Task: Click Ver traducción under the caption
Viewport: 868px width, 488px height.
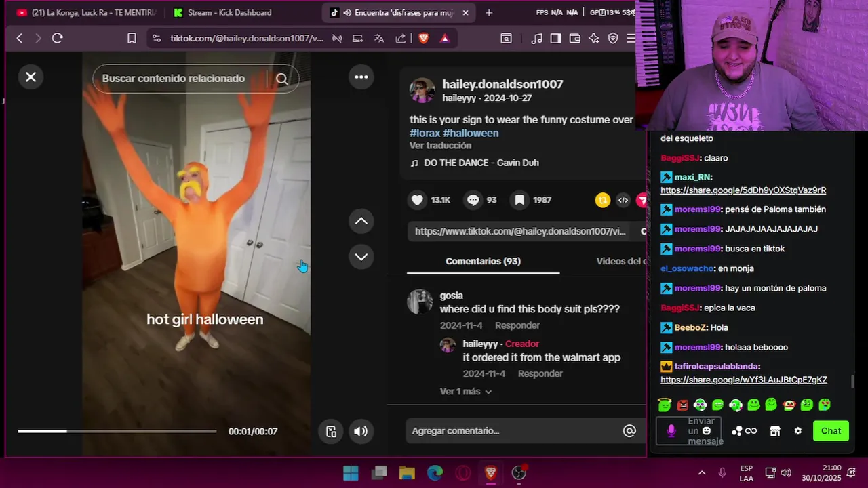Action: click(x=440, y=146)
